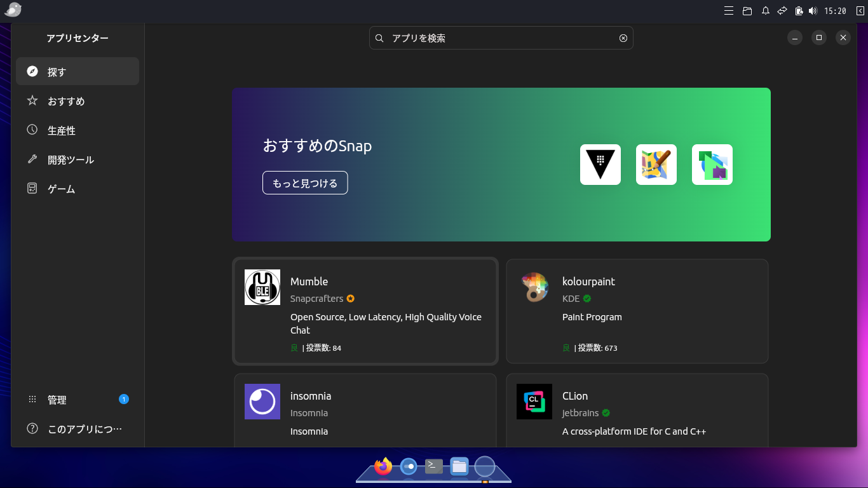This screenshot has height=488, width=868.
Task: Open the 15:20 clock in top panel
Action: [835, 11]
